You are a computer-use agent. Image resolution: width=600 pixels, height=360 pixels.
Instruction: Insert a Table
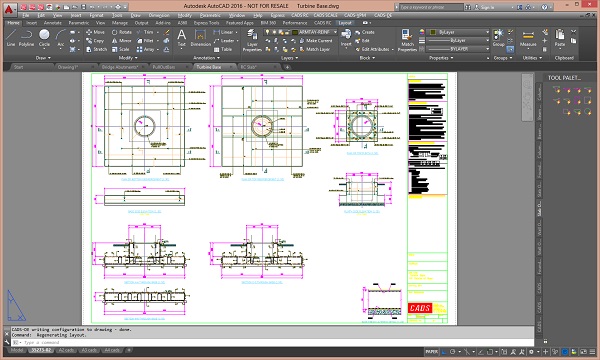pos(223,49)
